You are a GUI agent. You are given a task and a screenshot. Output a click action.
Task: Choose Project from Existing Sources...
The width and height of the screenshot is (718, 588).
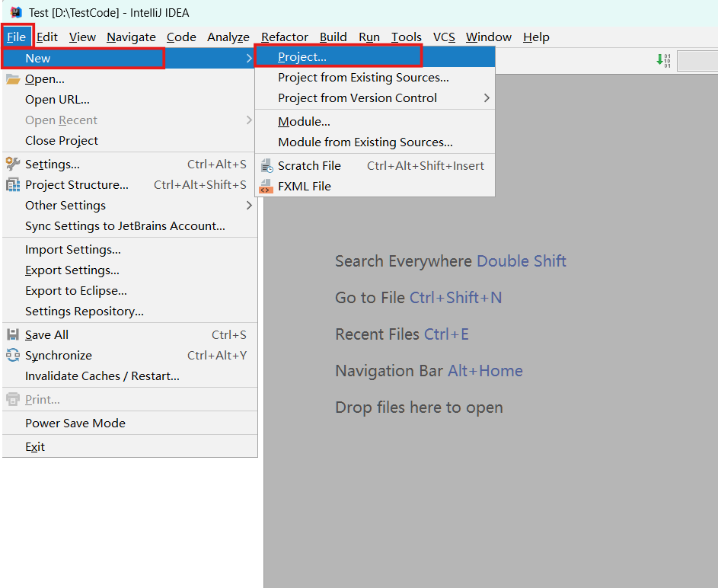(375, 78)
